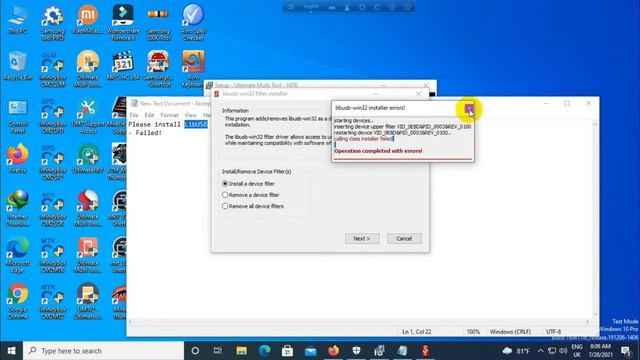Viewport: 640px width, 360px height.
Task: Open the network icon in the system tray
Action: (x=552, y=351)
